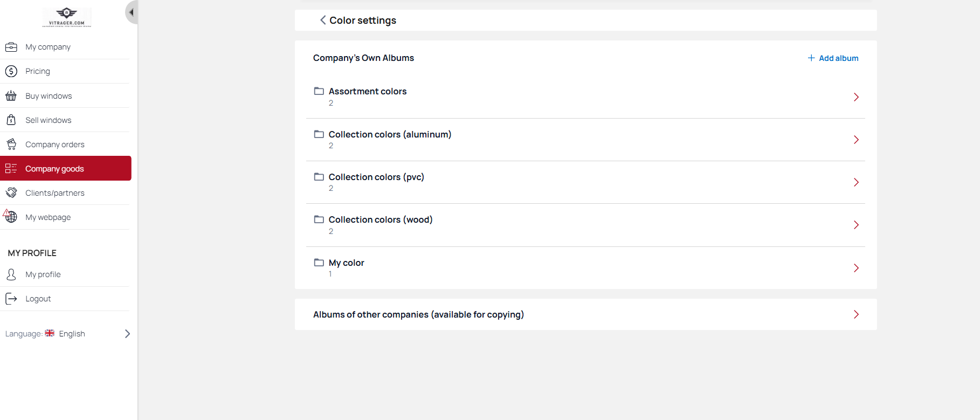The image size is (980, 420).
Task: Click Buy windows basket icon
Action: [x=11, y=96]
